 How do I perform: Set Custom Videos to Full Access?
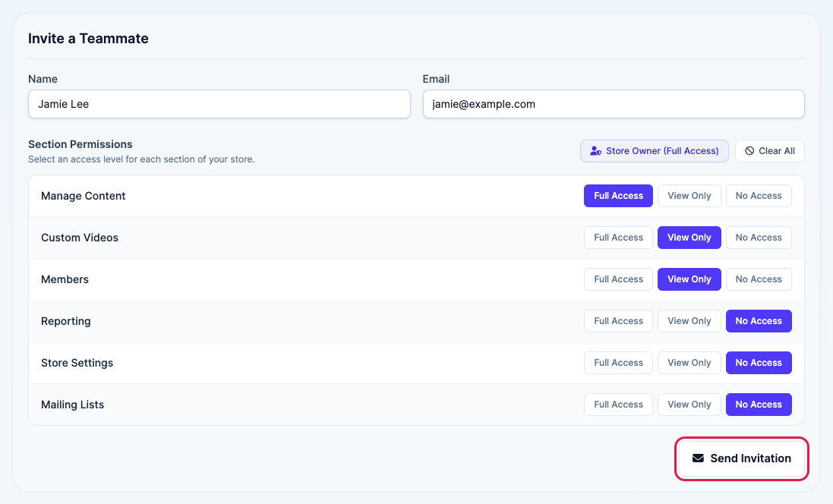618,238
